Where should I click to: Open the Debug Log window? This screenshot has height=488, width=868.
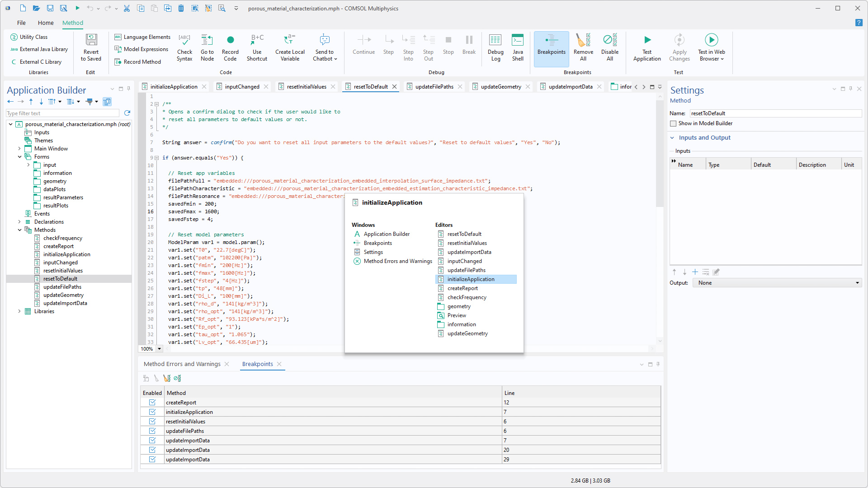[x=495, y=41]
